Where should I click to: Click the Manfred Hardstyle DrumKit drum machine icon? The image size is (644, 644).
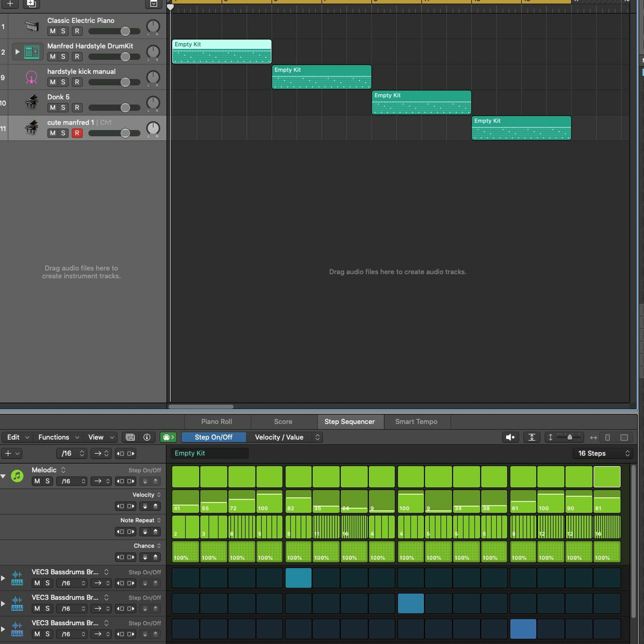(x=32, y=52)
